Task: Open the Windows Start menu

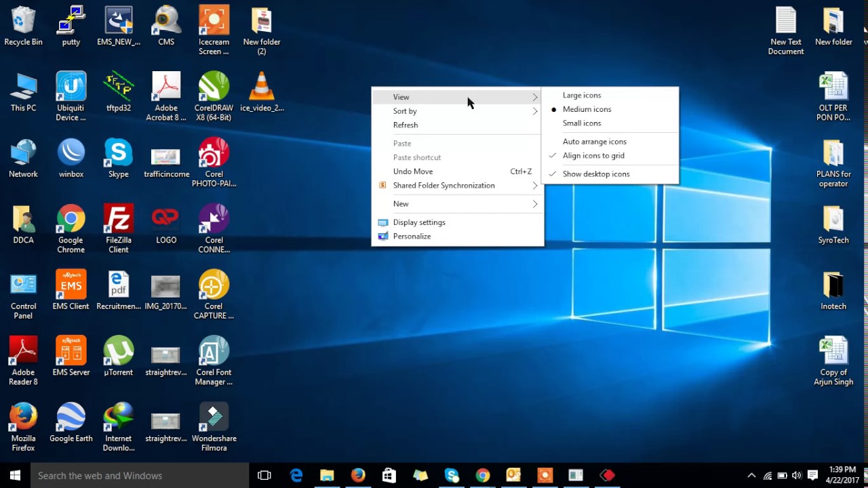Action: pyautogui.click(x=15, y=476)
